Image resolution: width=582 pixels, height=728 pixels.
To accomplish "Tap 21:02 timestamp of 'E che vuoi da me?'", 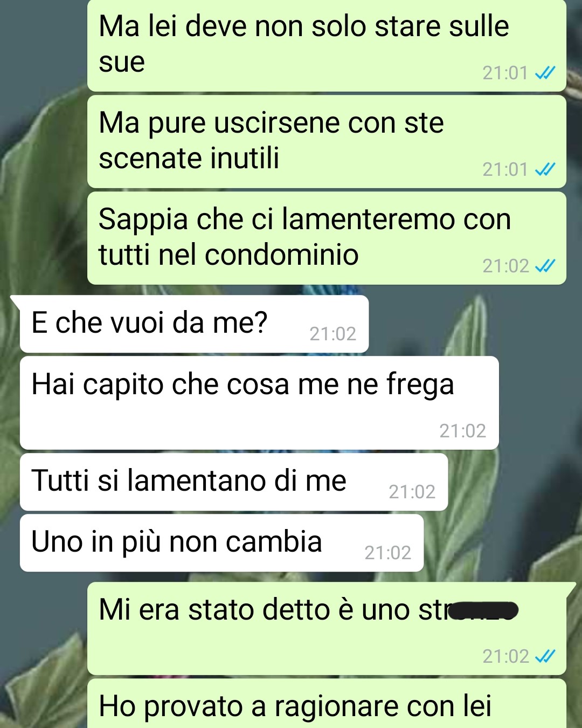I will (x=333, y=334).
